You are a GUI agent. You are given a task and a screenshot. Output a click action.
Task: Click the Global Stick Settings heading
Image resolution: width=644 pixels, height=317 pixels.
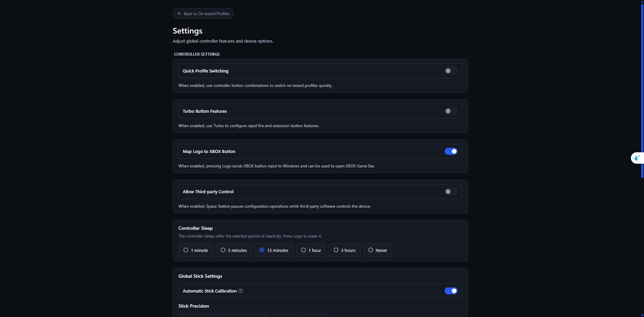pos(200,276)
